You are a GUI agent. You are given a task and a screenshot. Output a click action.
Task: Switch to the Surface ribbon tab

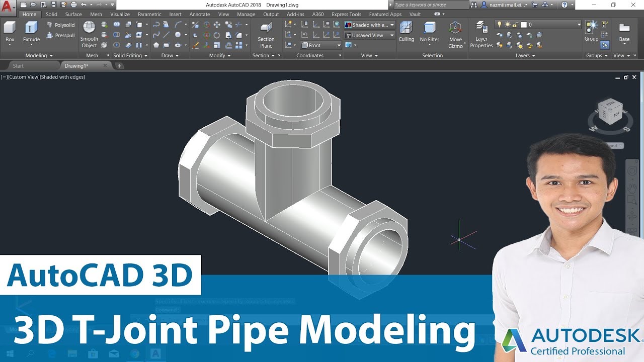tap(73, 15)
